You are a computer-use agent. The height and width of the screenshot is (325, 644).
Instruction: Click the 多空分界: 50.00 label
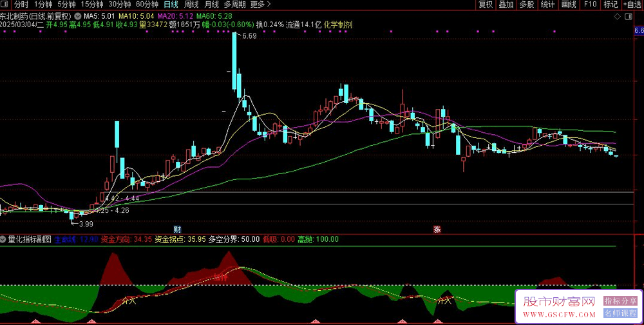234,239
